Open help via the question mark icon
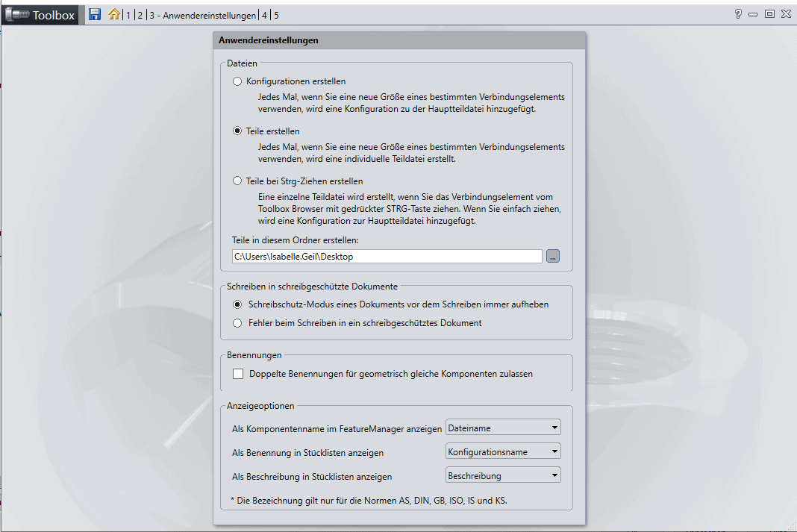 tap(737, 13)
